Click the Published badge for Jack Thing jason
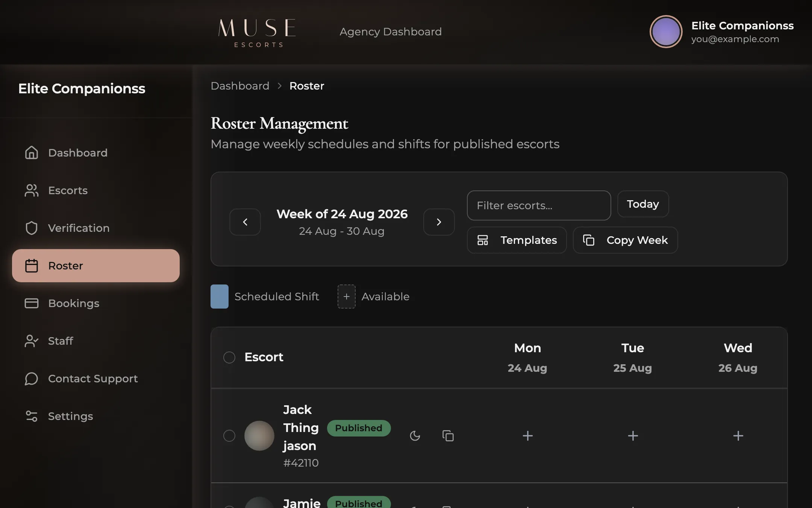The width and height of the screenshot is (812, 508). [359, 428]
